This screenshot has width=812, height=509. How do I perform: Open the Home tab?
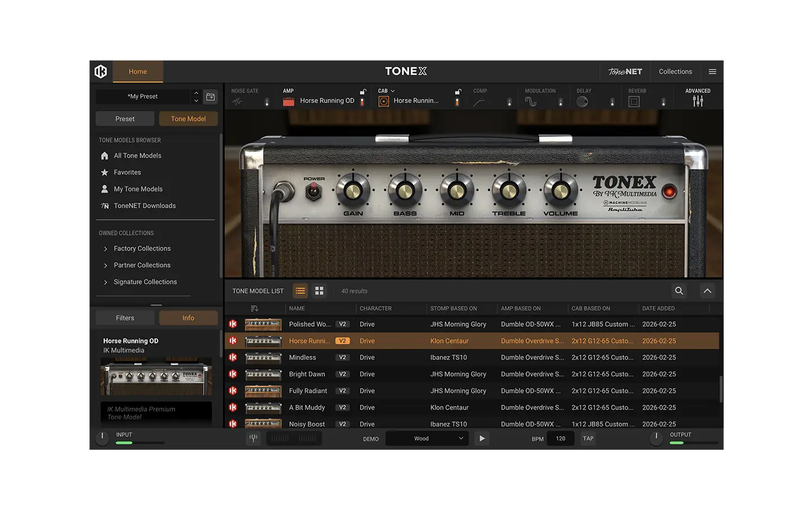pyautogui.click(x=138, y=72)
